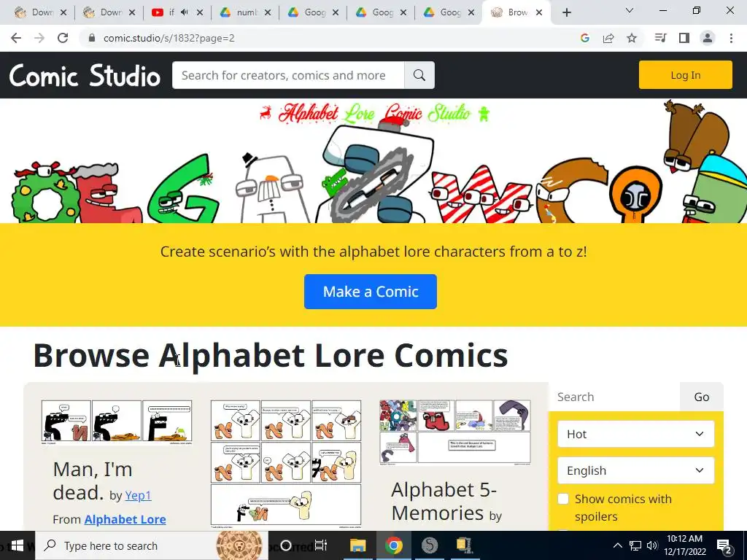Click Chrome icon in the taskbar

[x=393, y=545]
